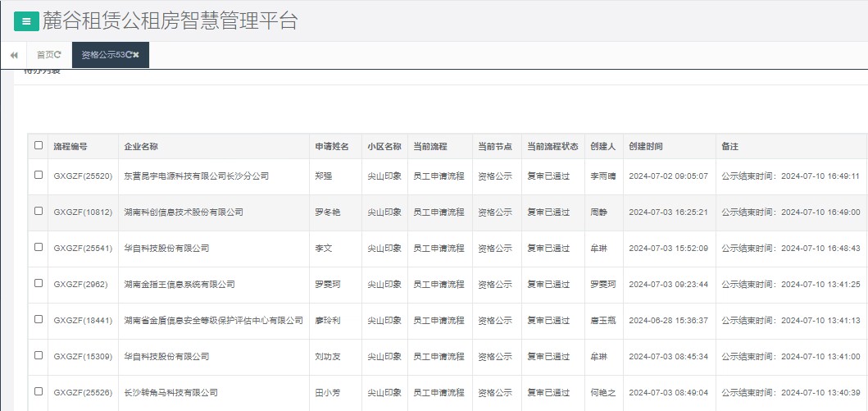The image size is (868, 411).
Task: Click creation time 2024-07-03 09:23:44
Action: coord(668,284)
